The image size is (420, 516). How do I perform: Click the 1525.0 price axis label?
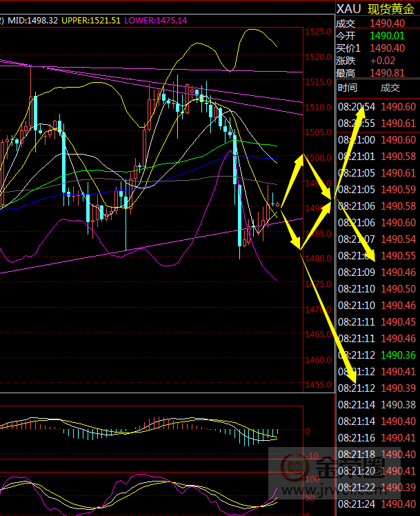click(318, 32)
